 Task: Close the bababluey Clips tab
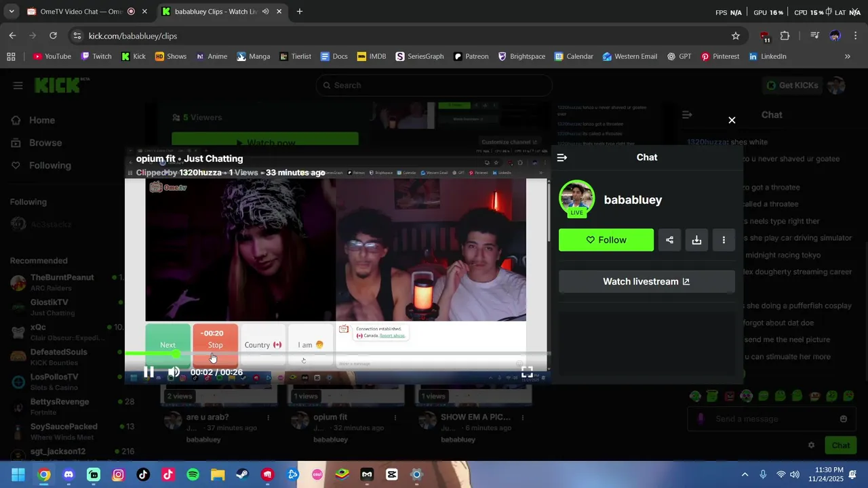click(279, 12)
